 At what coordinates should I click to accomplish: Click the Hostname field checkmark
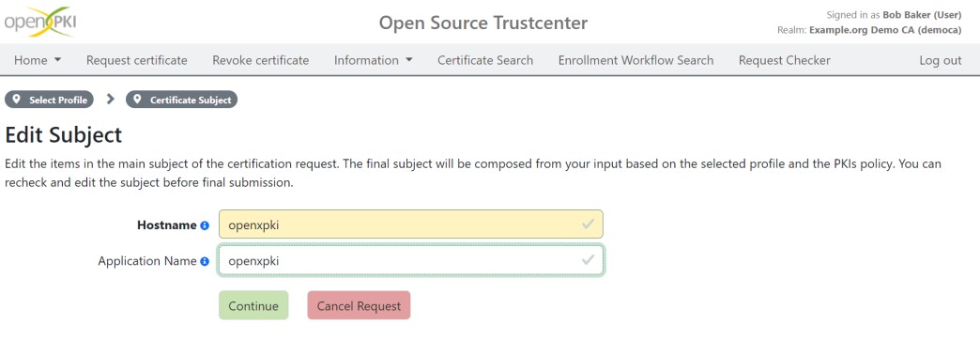588,224
